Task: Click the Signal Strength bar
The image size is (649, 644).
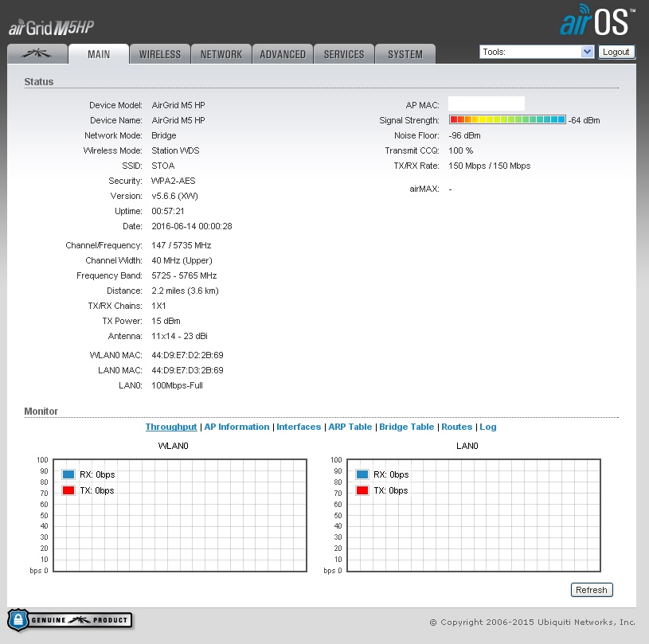Action: pyautogui.click(x=507, y=119)
